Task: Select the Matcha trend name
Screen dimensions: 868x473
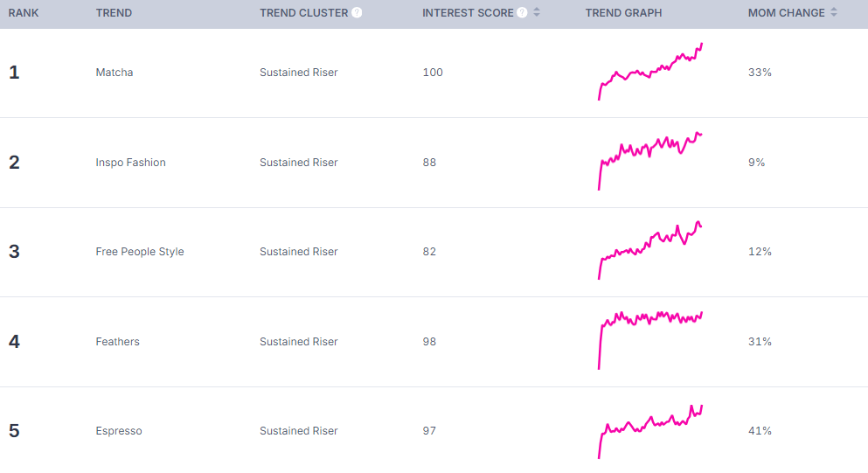Action: [114, 73]
